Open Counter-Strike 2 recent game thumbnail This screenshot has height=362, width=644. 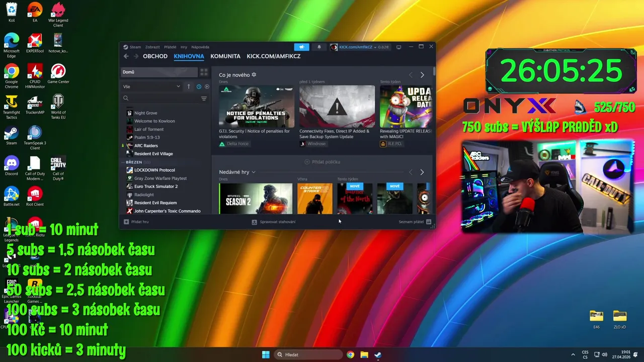point(315,199)
